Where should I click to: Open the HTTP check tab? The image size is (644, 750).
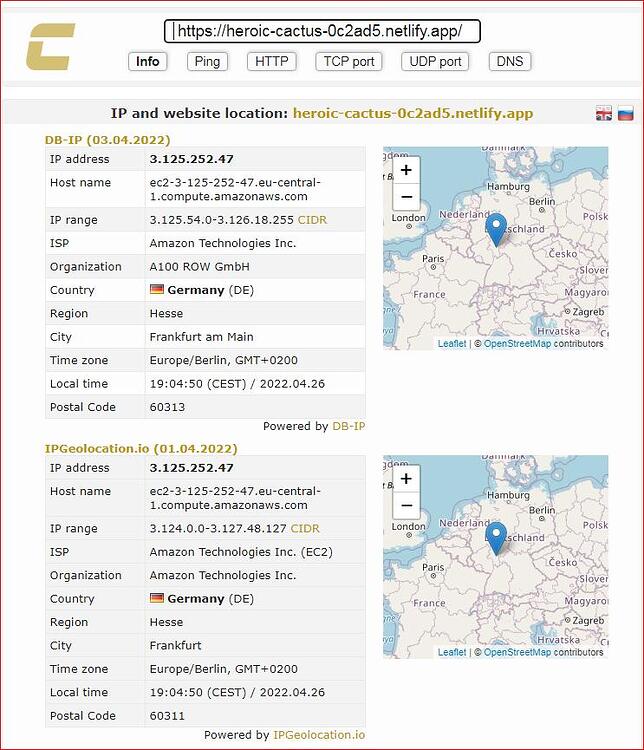pos(272,62)
